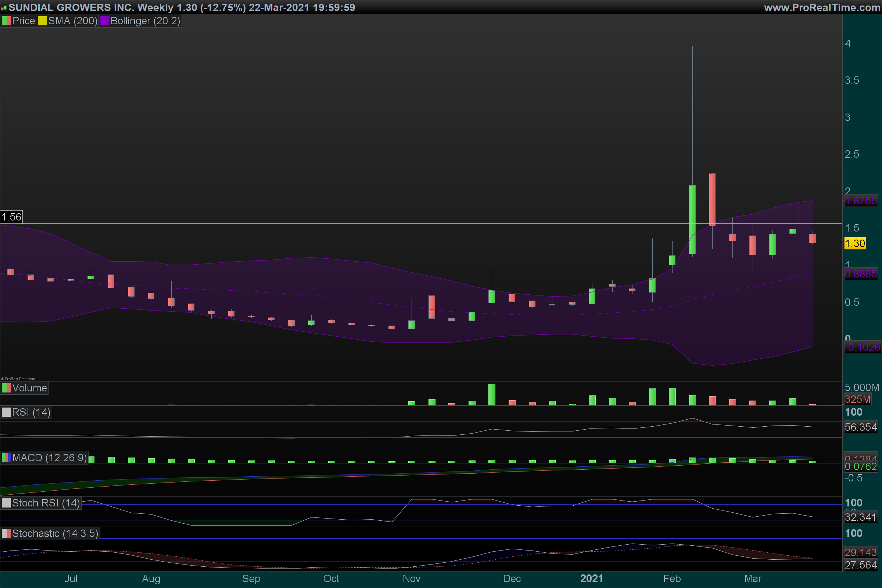Select the 1.56 horizontal line label
The image size is (882, 588).
coord(11,217)
